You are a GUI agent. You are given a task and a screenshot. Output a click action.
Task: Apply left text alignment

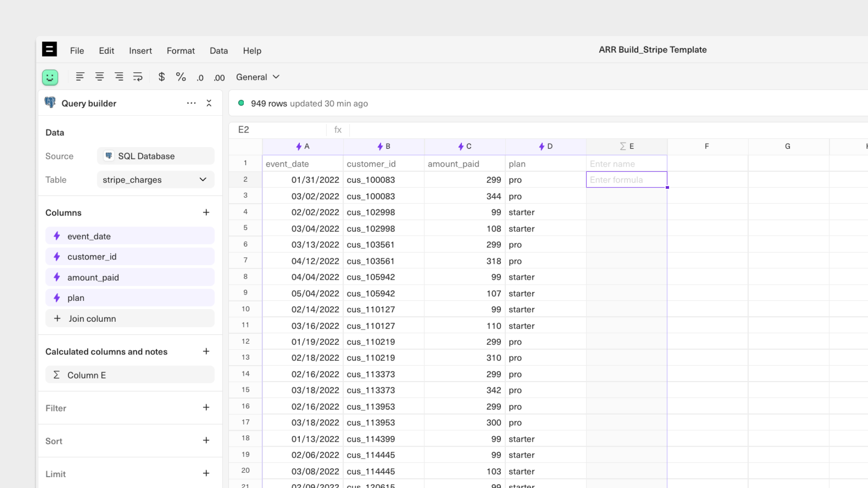(x=80, y=77)
